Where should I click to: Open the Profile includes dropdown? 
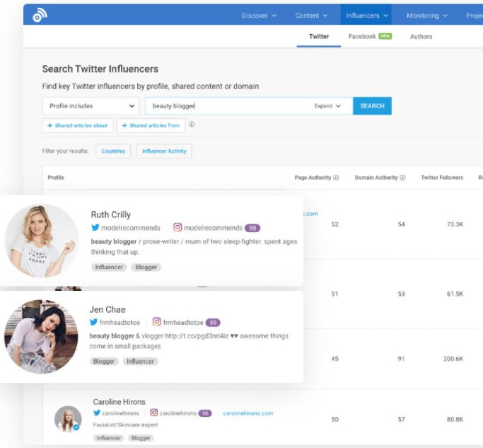tap(91, 105)
